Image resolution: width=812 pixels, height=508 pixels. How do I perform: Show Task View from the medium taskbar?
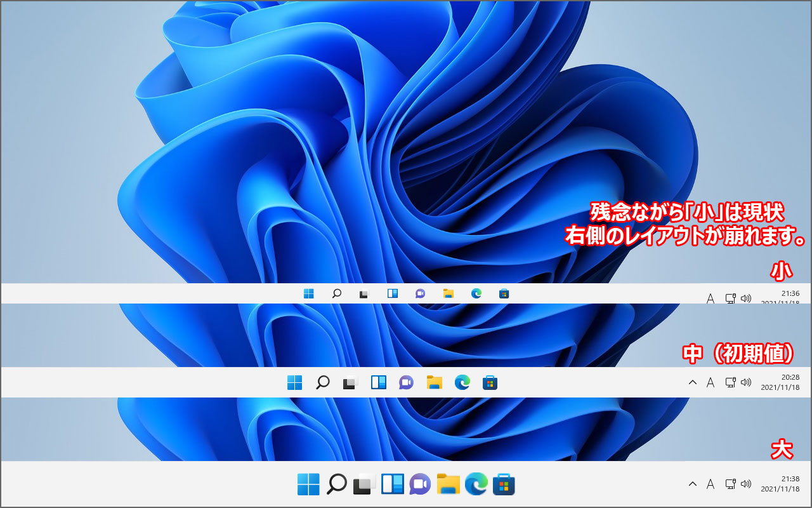(x=350, y=382)
